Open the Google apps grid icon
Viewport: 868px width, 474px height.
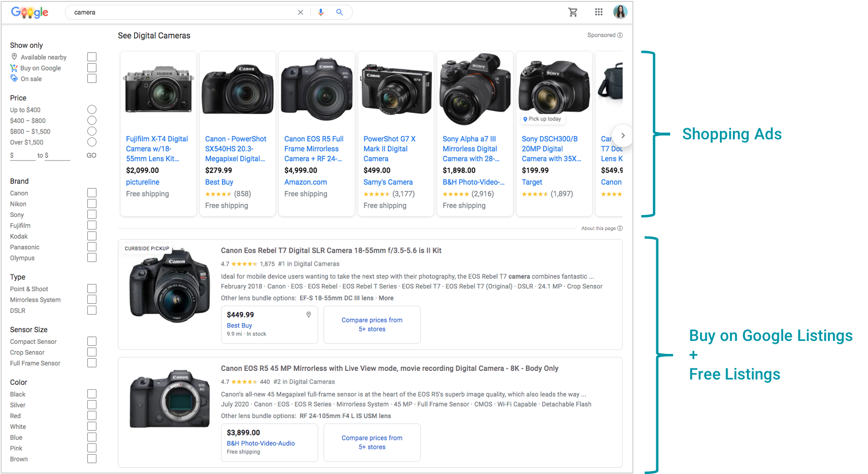(599, 12)
